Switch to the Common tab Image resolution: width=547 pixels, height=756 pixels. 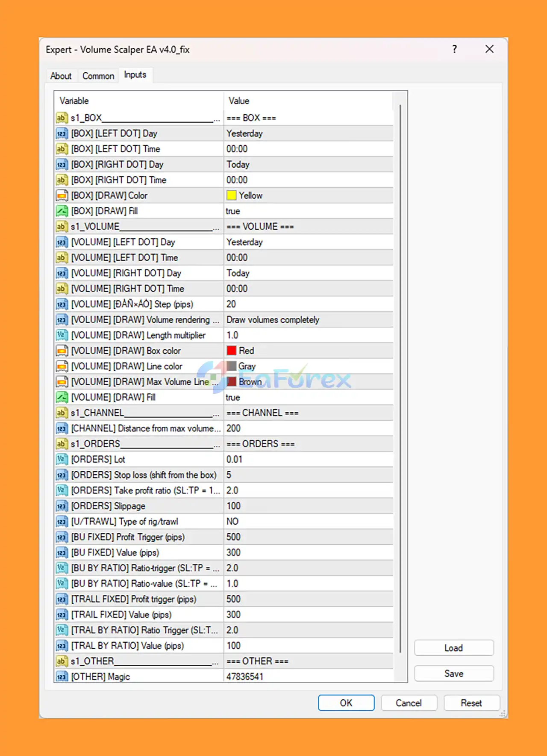[x=98, y=76]
